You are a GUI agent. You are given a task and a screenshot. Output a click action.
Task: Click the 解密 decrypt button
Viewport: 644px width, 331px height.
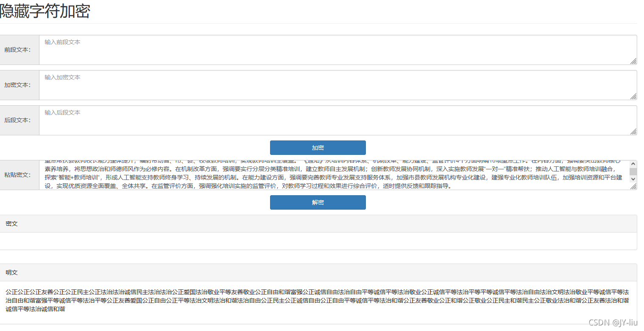318,202
